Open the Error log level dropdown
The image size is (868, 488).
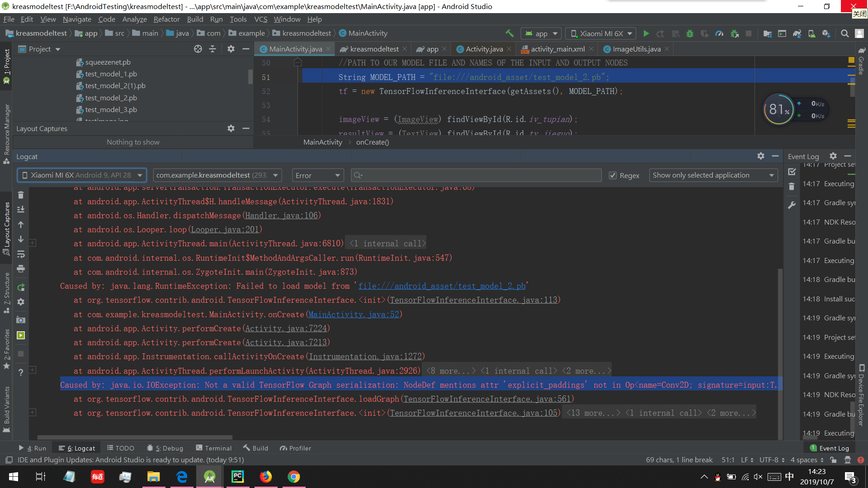(318, 175)
